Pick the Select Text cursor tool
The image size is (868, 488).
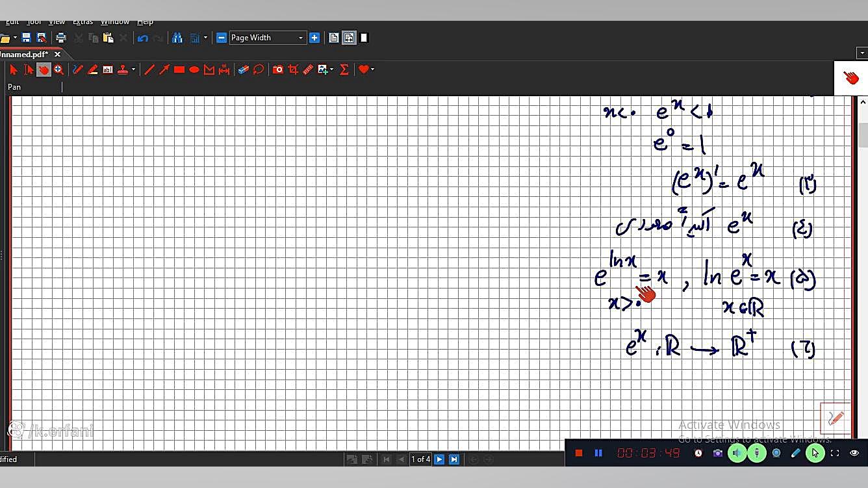[x=29, y=70]
